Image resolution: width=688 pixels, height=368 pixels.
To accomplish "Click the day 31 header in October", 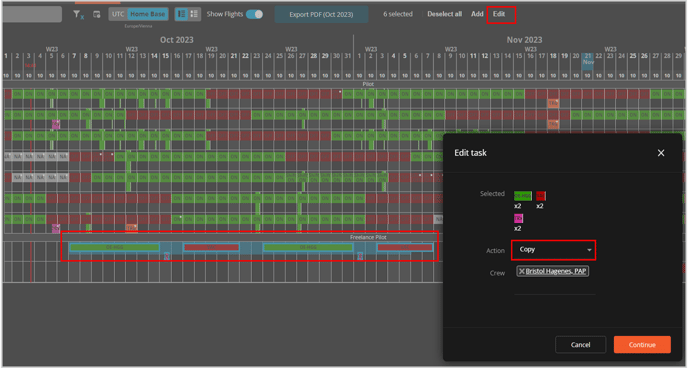I will click(348, 56).
